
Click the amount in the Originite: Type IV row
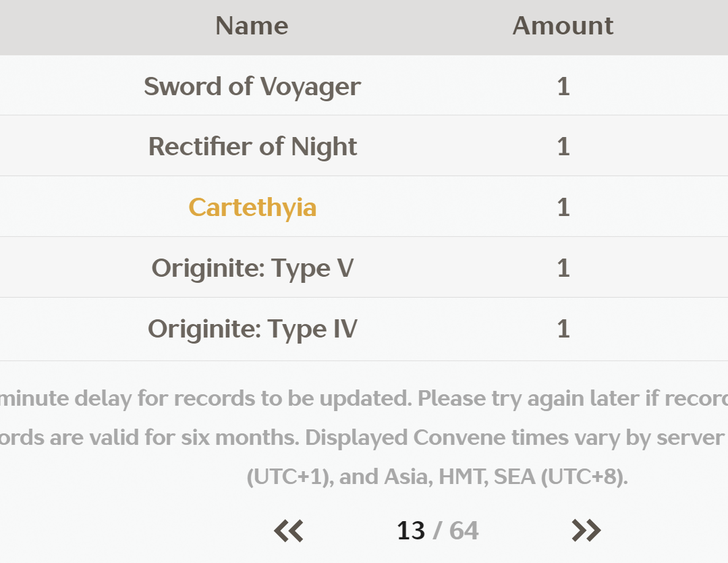(563, 329)
